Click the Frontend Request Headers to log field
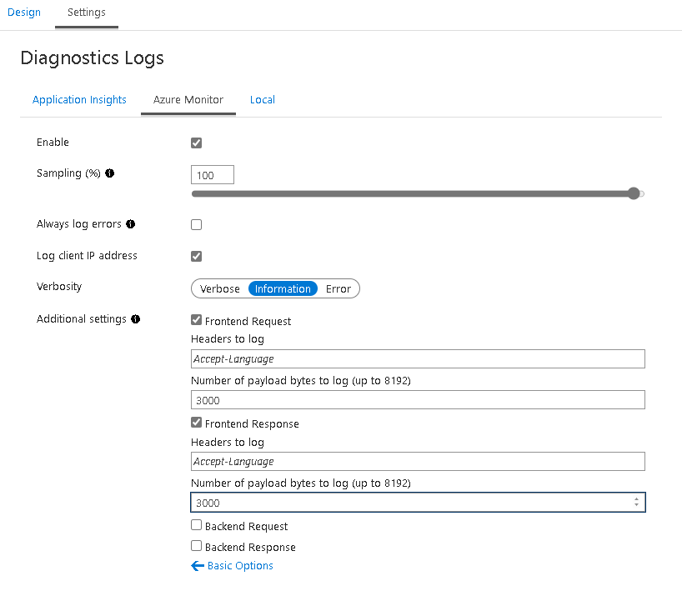The width and height of the screenshot is (682, 616). 417,358
